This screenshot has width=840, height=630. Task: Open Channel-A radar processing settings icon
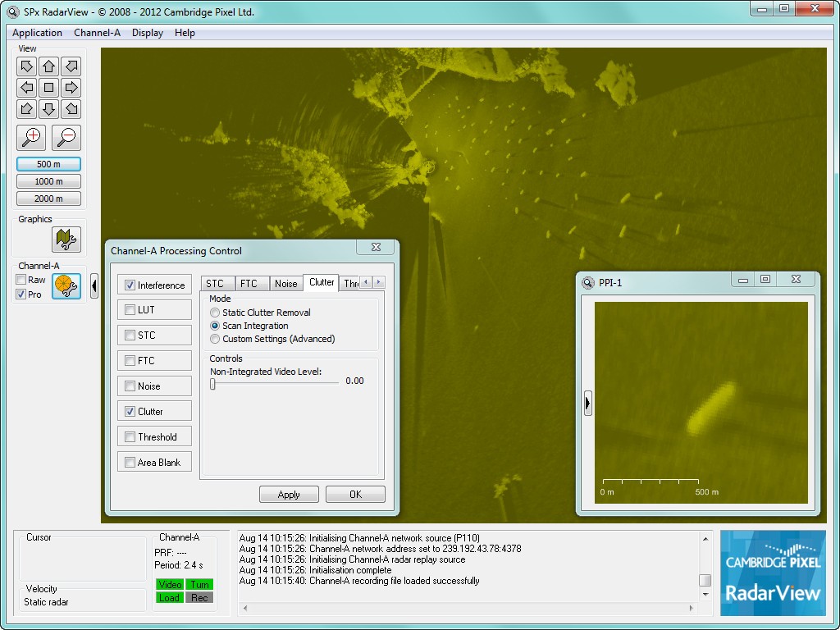(66, 286)
